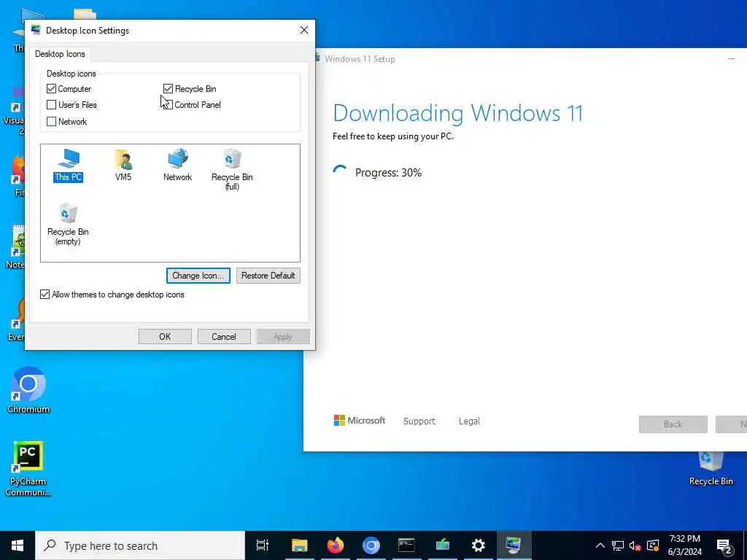Click the security tray icon beside the clock
The width and height of the screenshot is (747, 560).
(x=653, y=545)
